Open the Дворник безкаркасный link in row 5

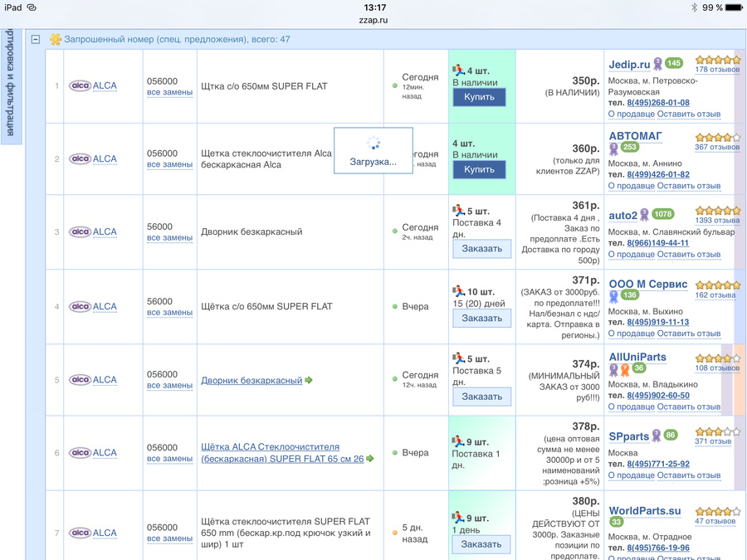pyautogui.click(x=251, y=381)
